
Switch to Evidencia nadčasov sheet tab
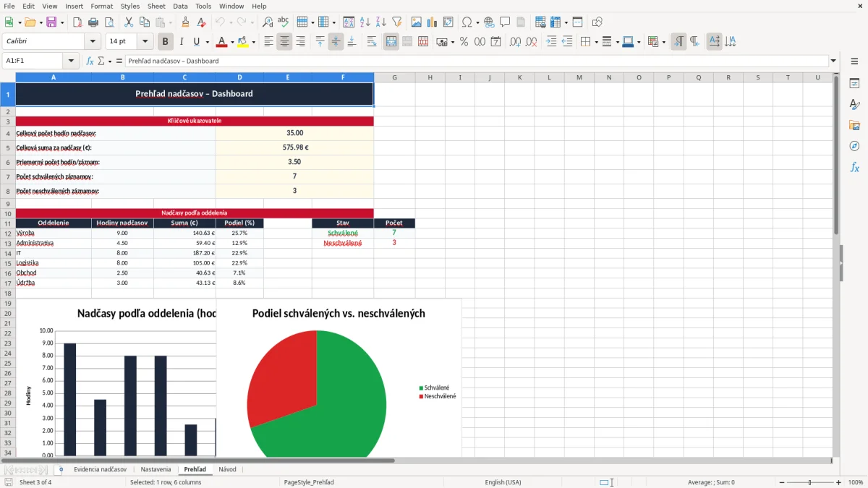100,469
